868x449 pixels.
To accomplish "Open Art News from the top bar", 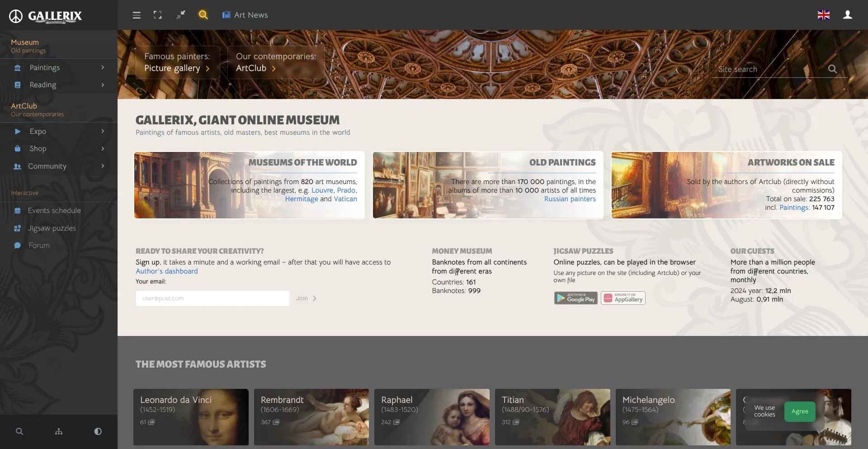I will (245, 15).
